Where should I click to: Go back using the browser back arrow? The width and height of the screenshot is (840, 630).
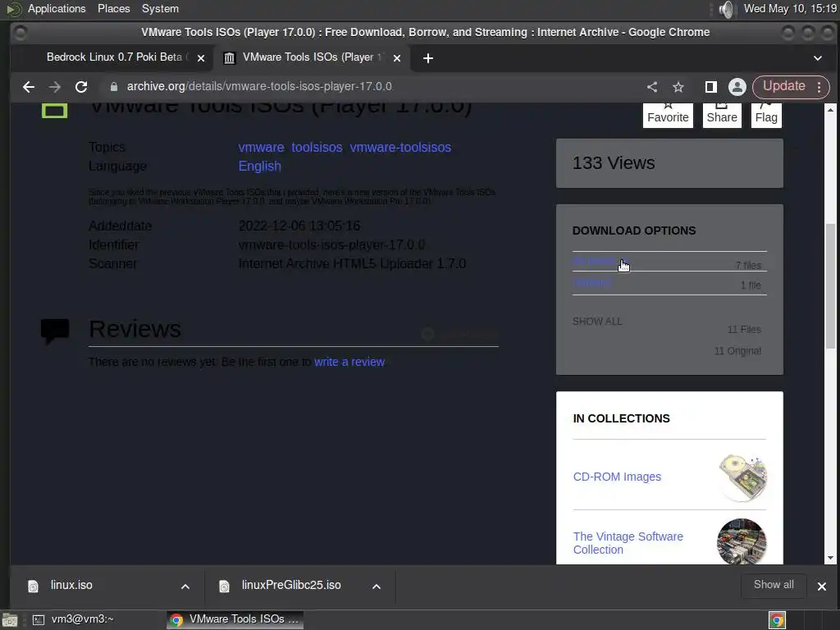(29, 87)
